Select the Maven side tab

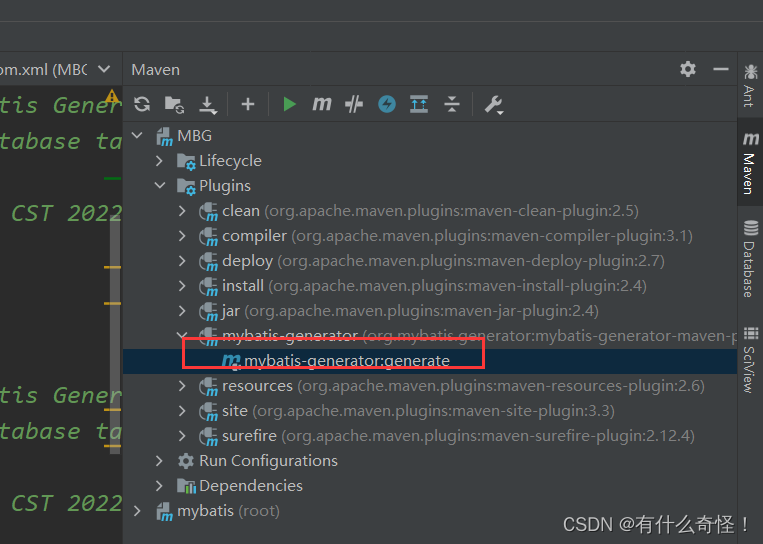750,163
